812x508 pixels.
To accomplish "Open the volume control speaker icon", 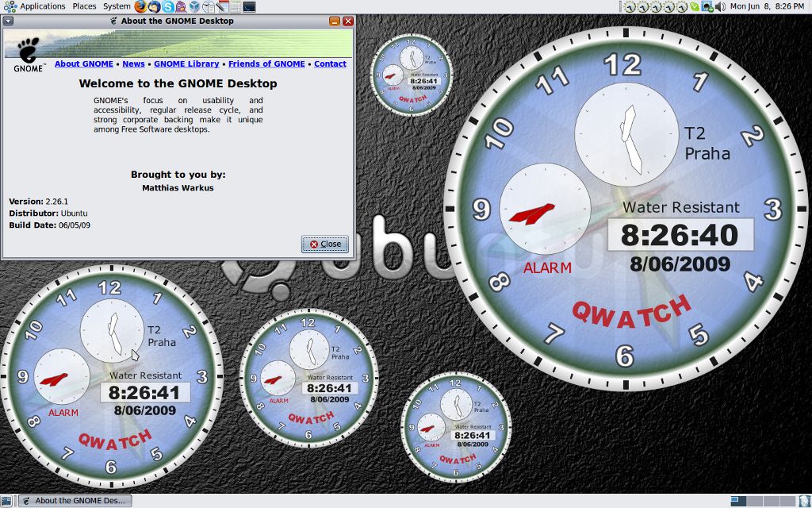I will tap(720, 6).
